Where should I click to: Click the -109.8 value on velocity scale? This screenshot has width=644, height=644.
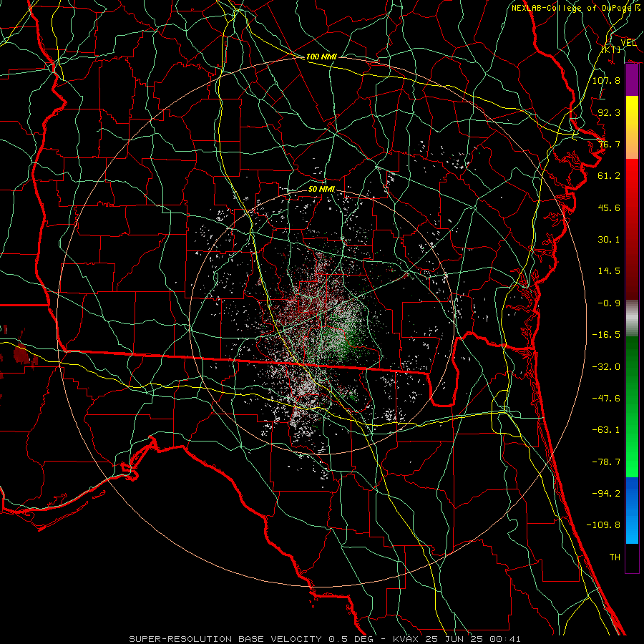click(603, 525)
